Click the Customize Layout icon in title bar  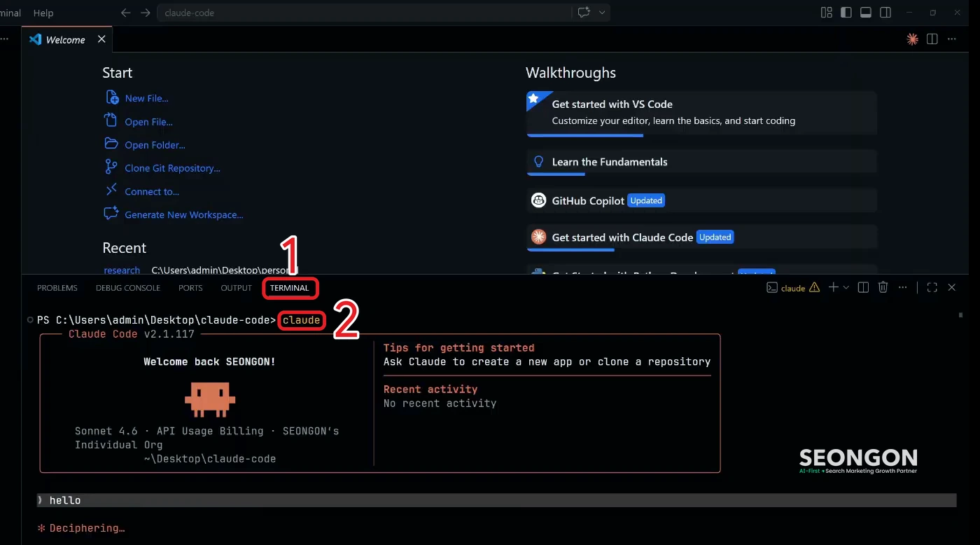coord(827,13)
